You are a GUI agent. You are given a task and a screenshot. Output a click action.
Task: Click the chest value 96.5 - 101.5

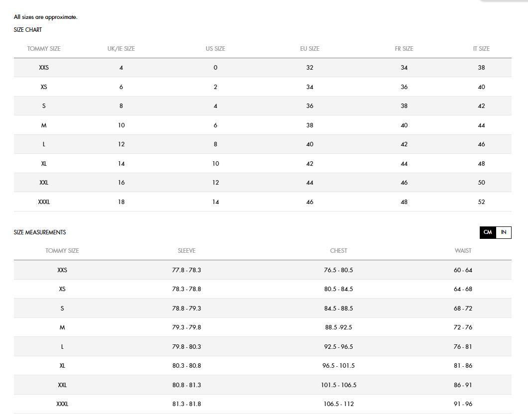pyautogui.click(x=338, y=366)
